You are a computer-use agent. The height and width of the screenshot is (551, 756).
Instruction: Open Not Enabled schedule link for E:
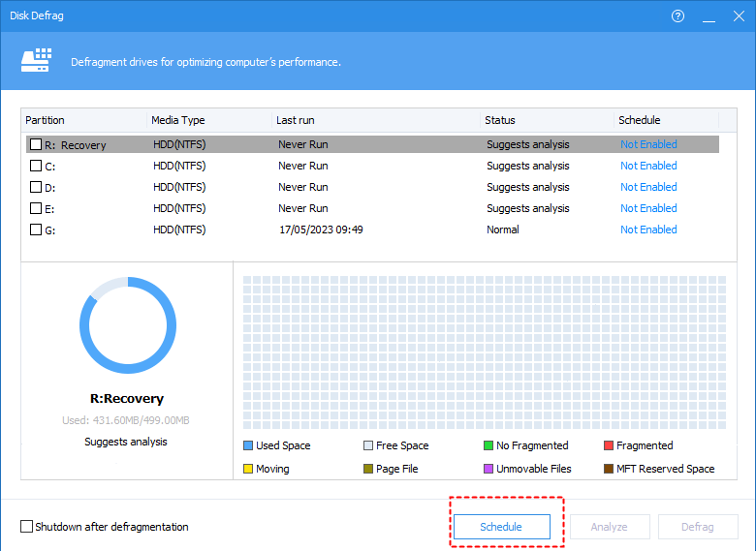pyautogui.click(x=648, y=208)
